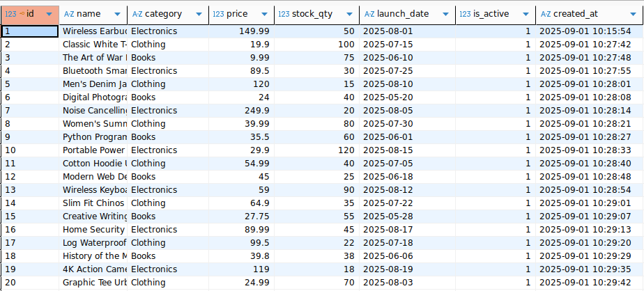This screenshot has width=644, height=291.
Task: Open the name column dropdown arrow
Action: point(116,14)
